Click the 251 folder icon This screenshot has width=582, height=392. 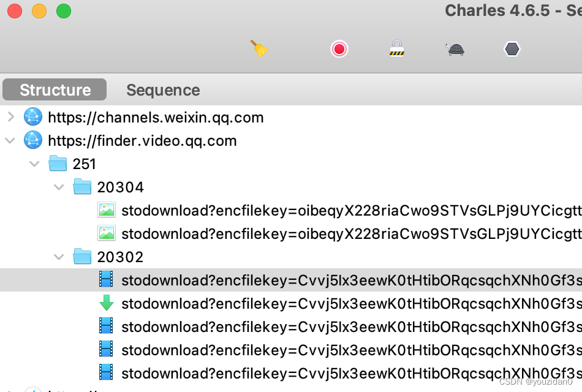58,164
